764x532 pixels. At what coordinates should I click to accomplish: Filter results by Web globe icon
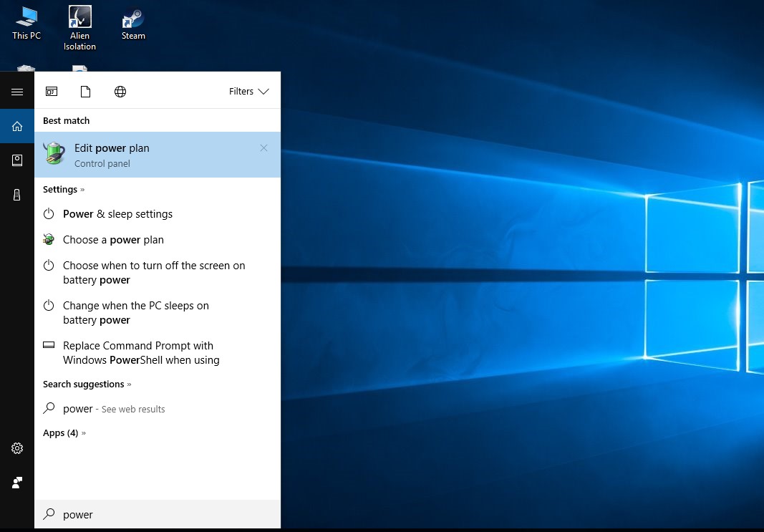[120, 91]
